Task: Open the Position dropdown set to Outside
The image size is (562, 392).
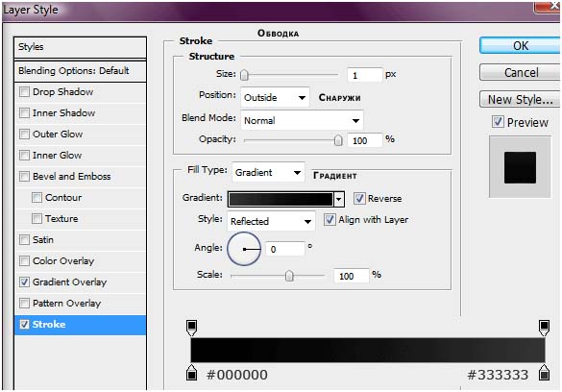Action: (275, 97)
